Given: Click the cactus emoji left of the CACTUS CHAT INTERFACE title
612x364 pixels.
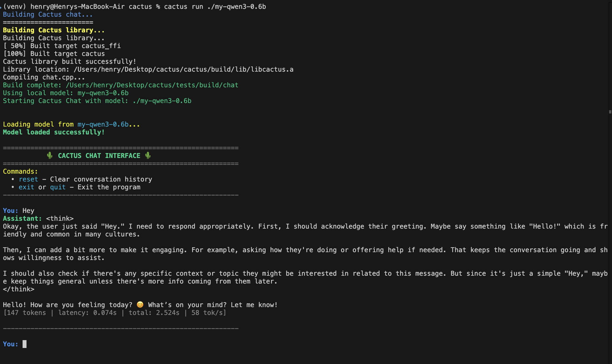Looking at the screenshot, I should click(50, 156).
